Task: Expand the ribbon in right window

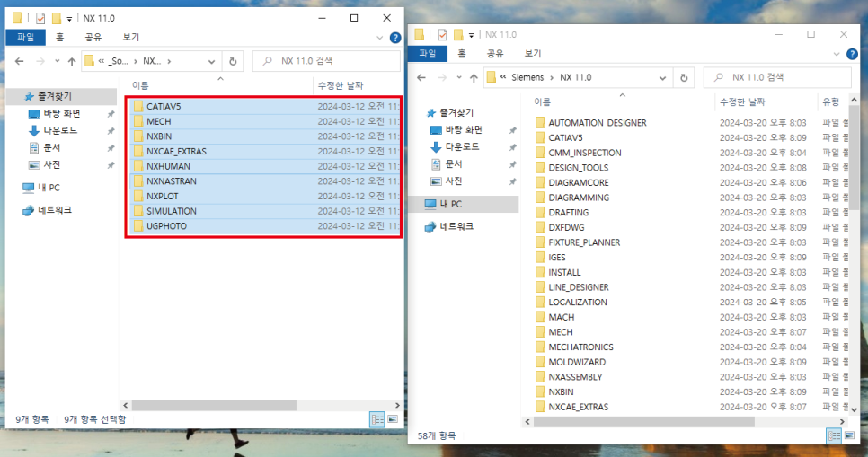Action: [x=837, y=54]
